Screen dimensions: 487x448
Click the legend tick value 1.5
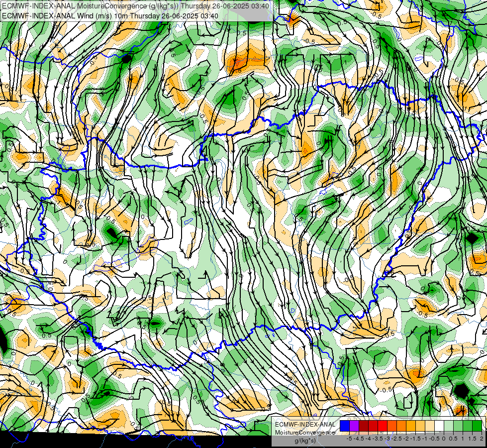point(473,439)
